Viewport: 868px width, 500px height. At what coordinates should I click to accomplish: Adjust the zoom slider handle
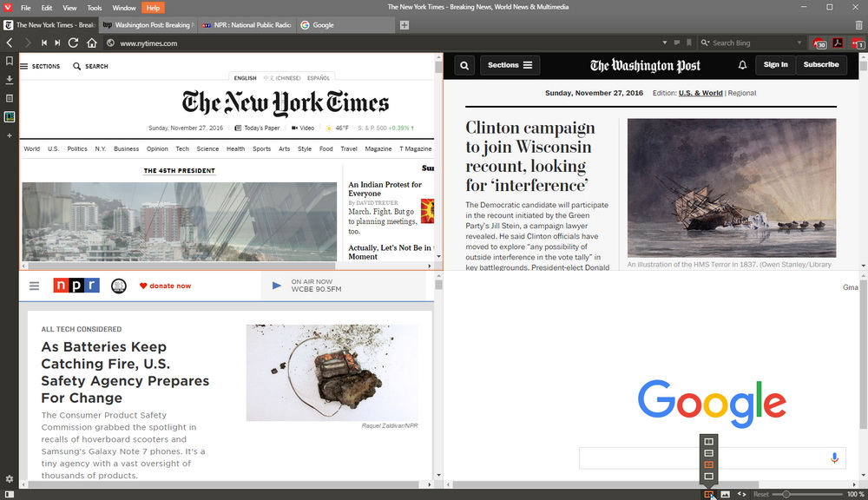pyautogui.click(x=786, y=494)
